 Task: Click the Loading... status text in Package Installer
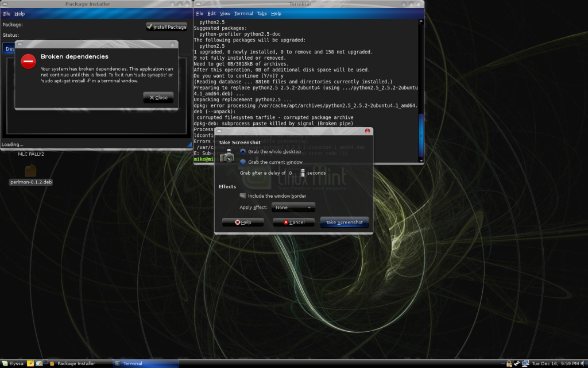(13, 144)
